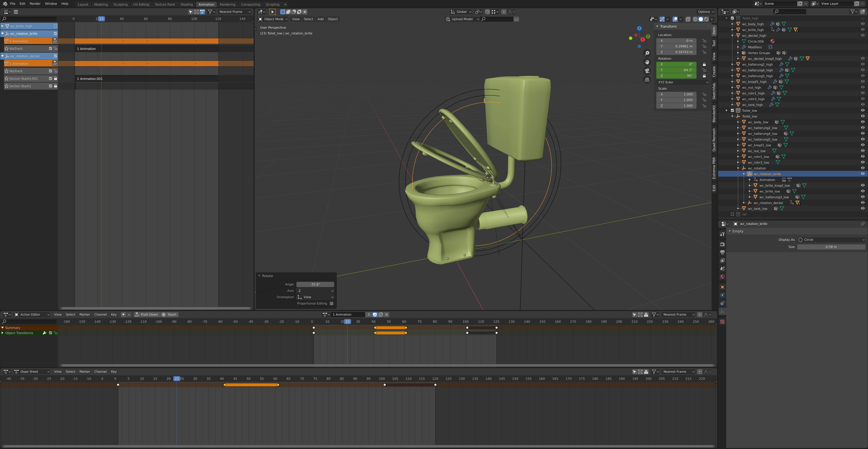
Task: Click the pan hand viewport gizmo
Action: [647, 62]
